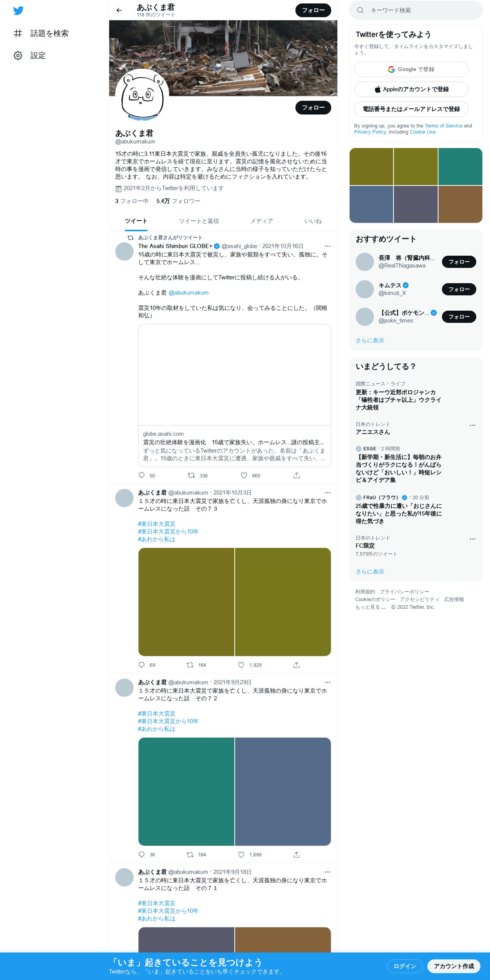Viewport: 490px width, 980px height.
Task: Retweet the その72 tweet
Action: point(196,854)
